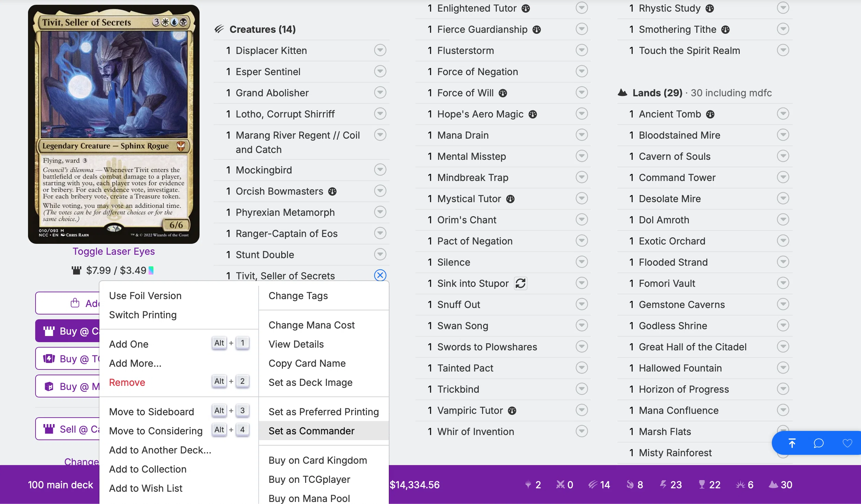The width and height of the screenshot is (861, 504).
Task: Open dropdown arrow for Swords to Plowshares
Action: click(582, 347)
